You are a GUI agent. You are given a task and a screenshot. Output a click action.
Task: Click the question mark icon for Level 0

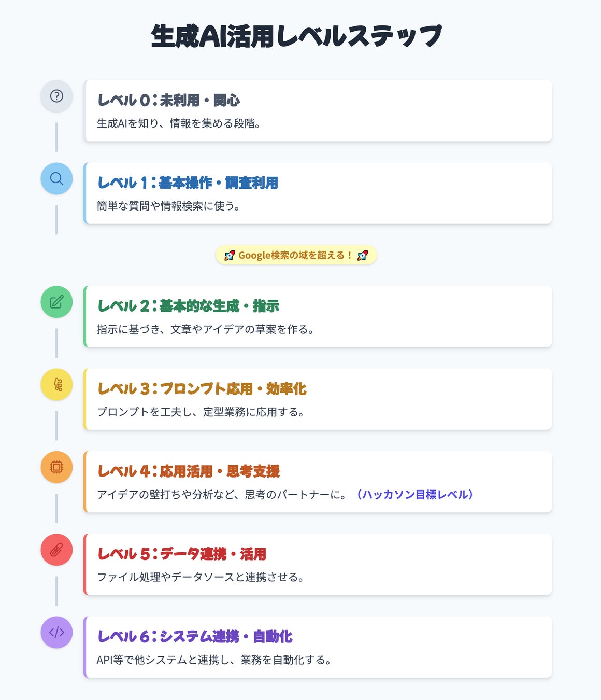click(x=56, y=96)
